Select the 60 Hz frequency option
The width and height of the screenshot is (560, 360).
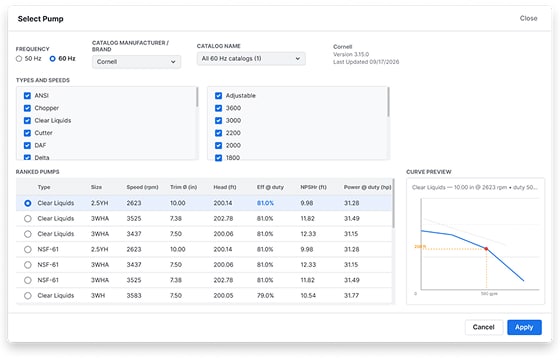click(52, 59)
